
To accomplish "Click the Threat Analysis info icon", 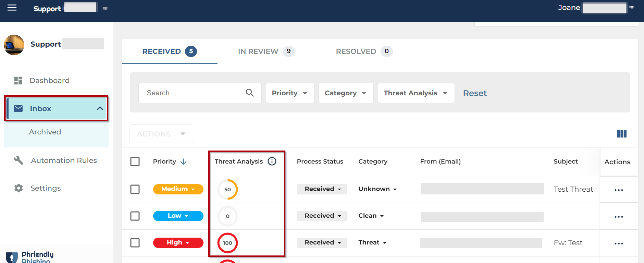I will (272, 161).
